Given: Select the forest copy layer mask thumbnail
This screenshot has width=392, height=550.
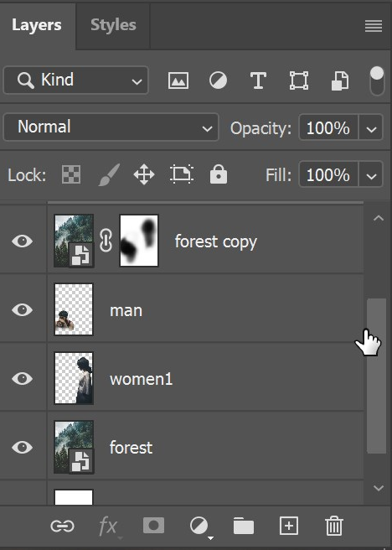Looking at the screenshot, I should coord(139,241).
